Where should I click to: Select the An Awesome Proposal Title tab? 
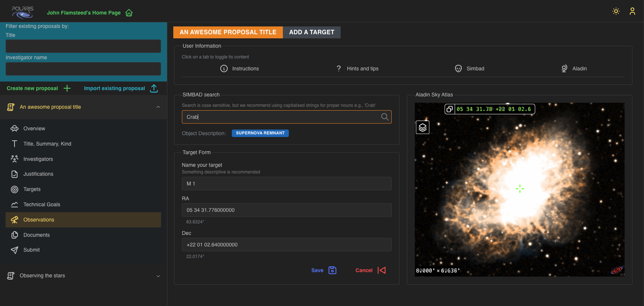pyautogui.click(x=228, y=32)
